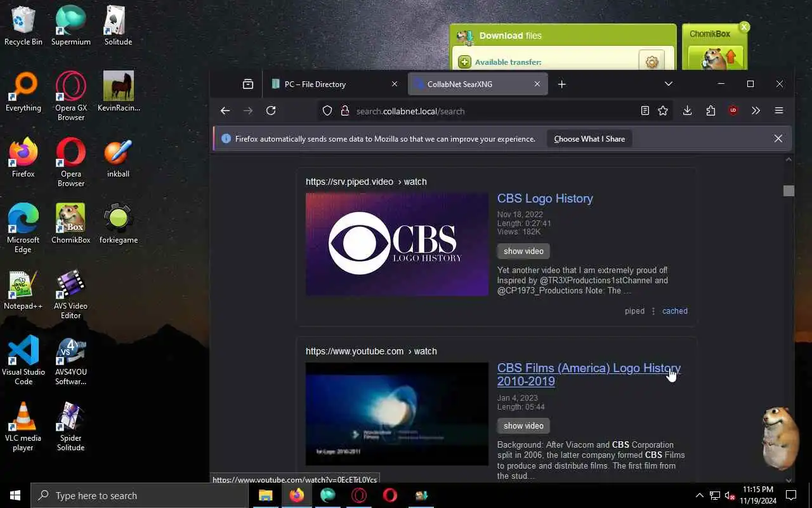812x508 pixels.
Task: Dismiss the Mozilla data notification bar
Action: click(778, 138)
